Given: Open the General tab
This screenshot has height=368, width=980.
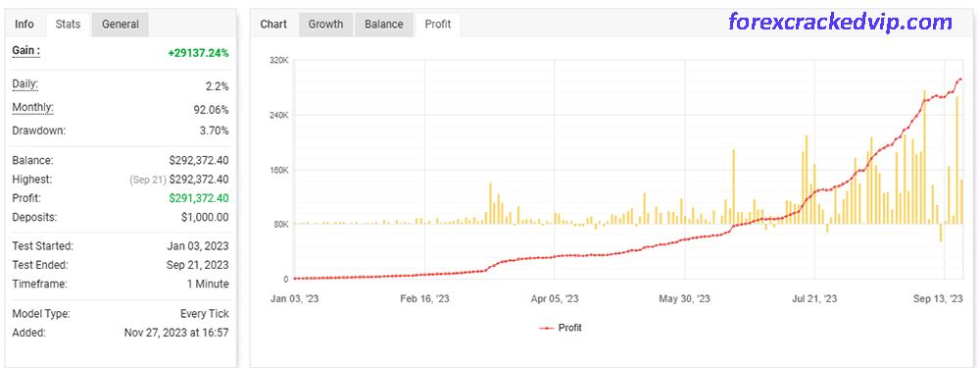Looking at the screenshot, I should (120, 25).
